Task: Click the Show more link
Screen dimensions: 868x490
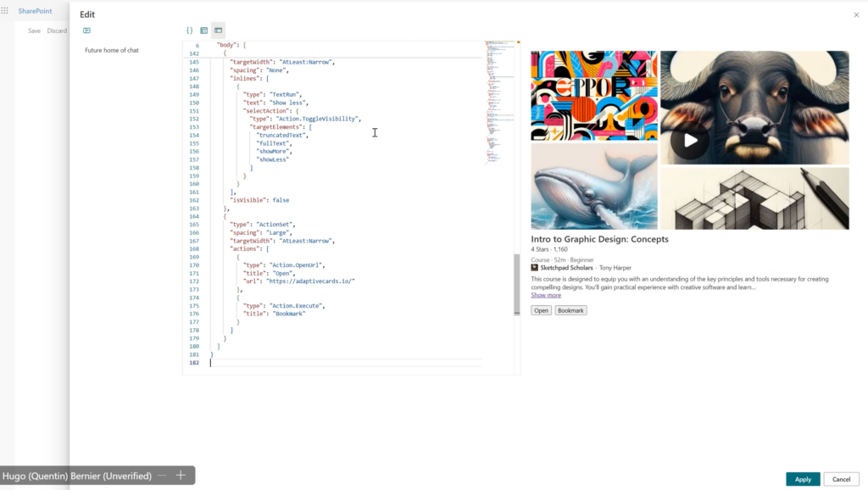Action: tap(546, 295)
